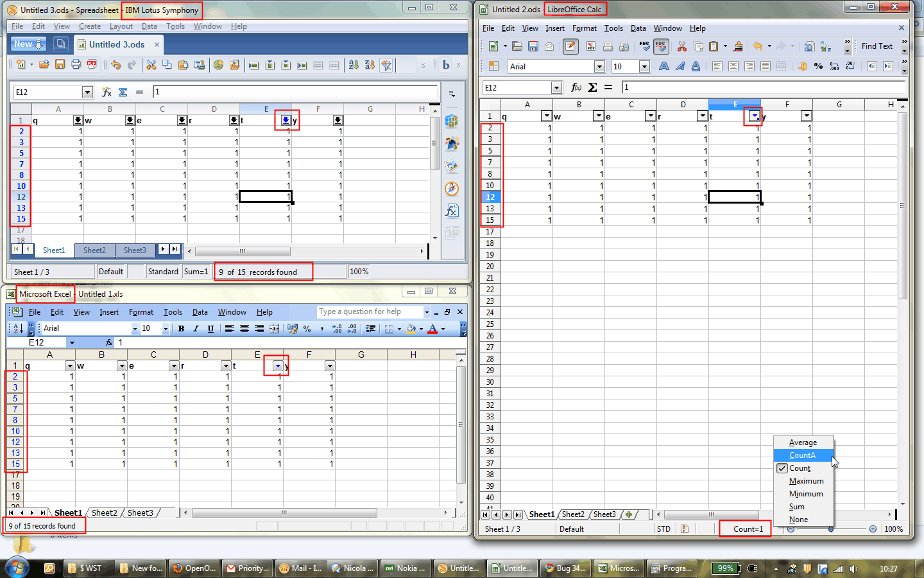The height and width of the screenshot is (578, 924).
Task: Open font size dropdown in Excel
Action: tap(166, 329)
